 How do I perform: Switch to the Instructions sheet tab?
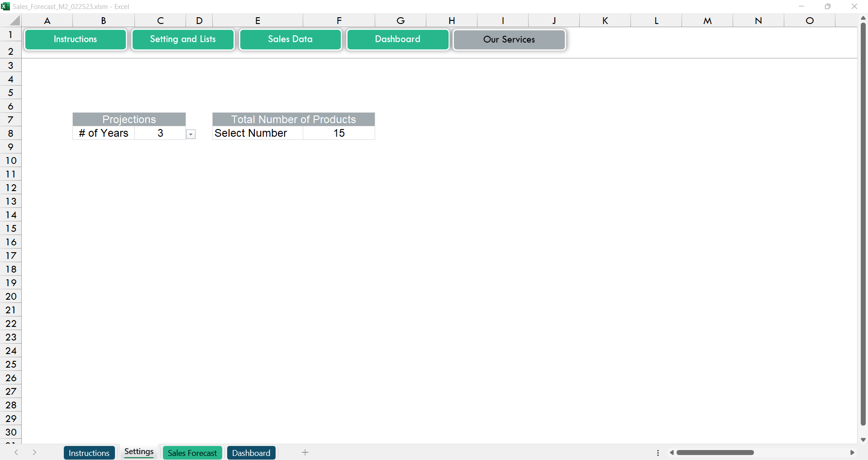tap(89, 453)
